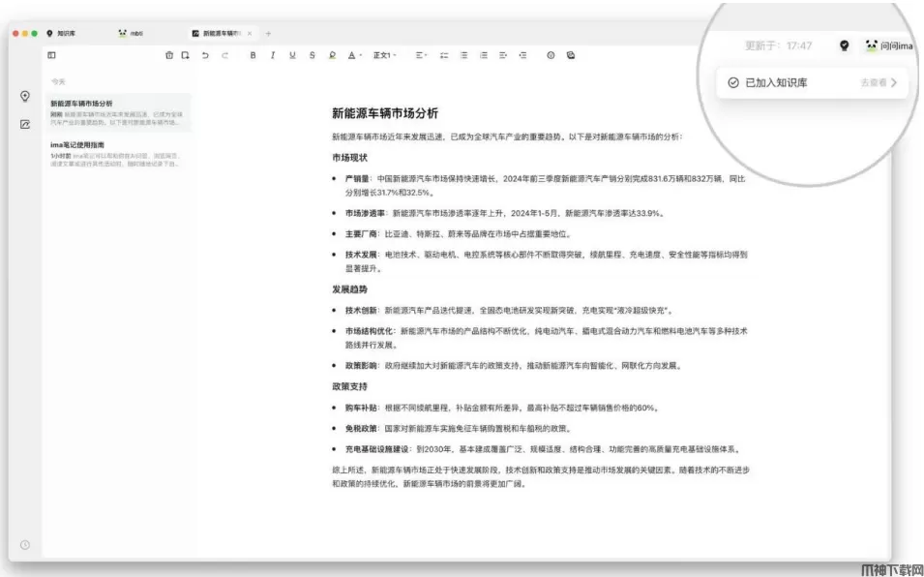
Task: Open the 新能源车辆市场分析 note in the list
Action: point(117,112)
